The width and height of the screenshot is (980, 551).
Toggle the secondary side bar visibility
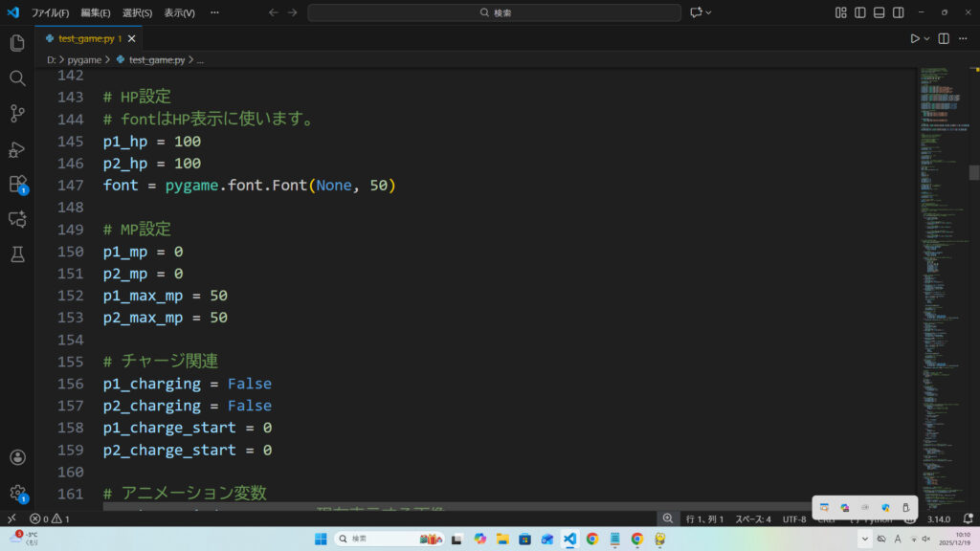pos(899,12)
